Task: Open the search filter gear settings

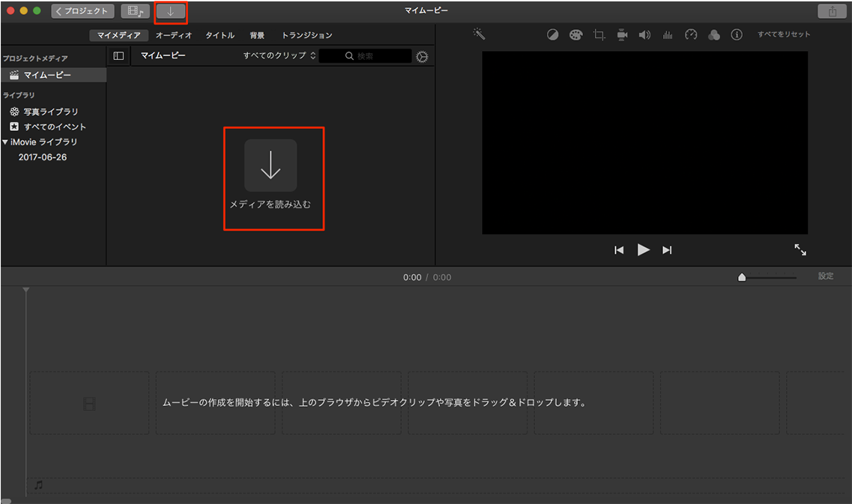Action: point(421,55)
